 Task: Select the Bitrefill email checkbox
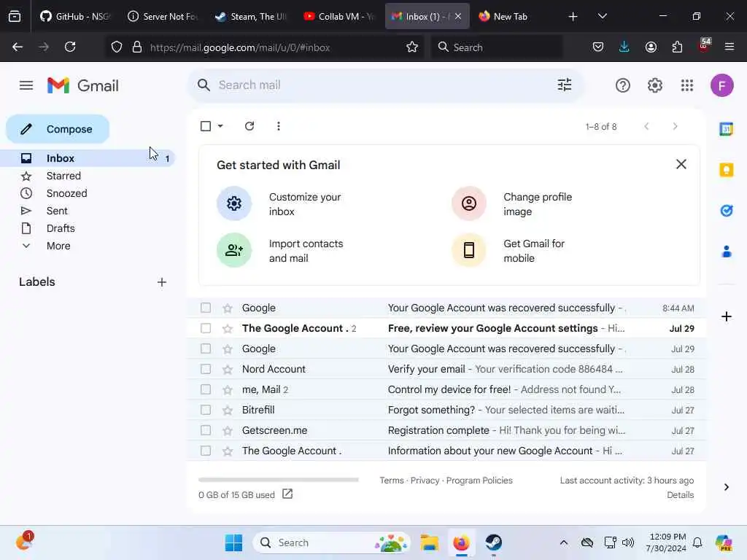click(206, 410)
